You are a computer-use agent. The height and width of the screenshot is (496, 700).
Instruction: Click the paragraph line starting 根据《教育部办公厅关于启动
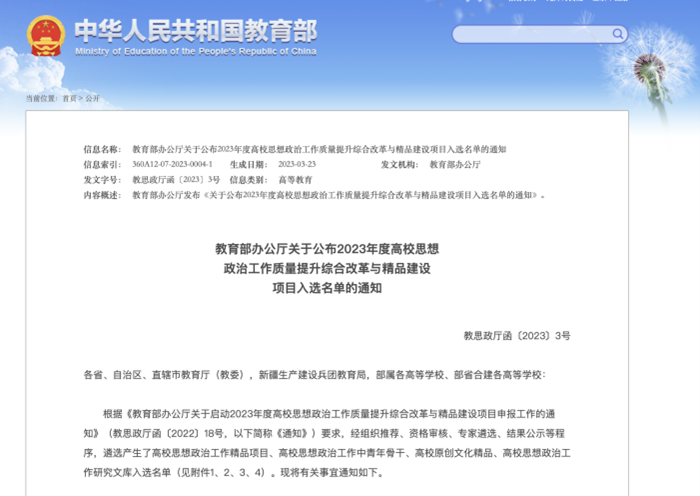[329, 414]
